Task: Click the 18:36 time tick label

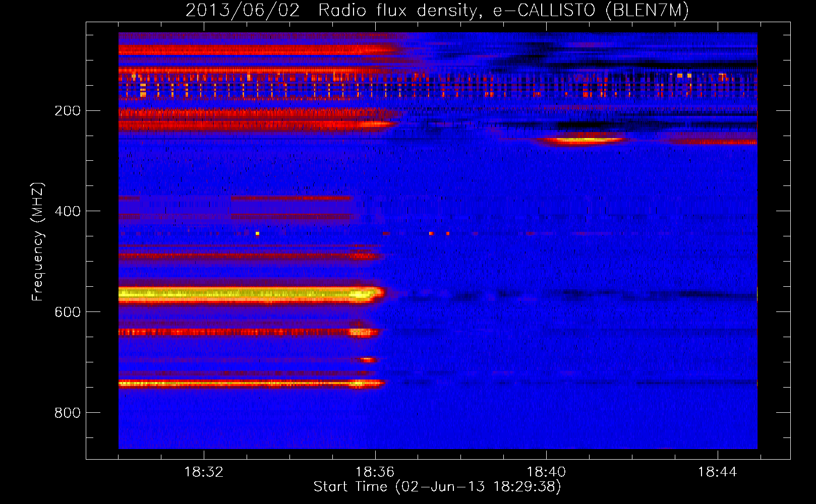Action: (375, 472)
